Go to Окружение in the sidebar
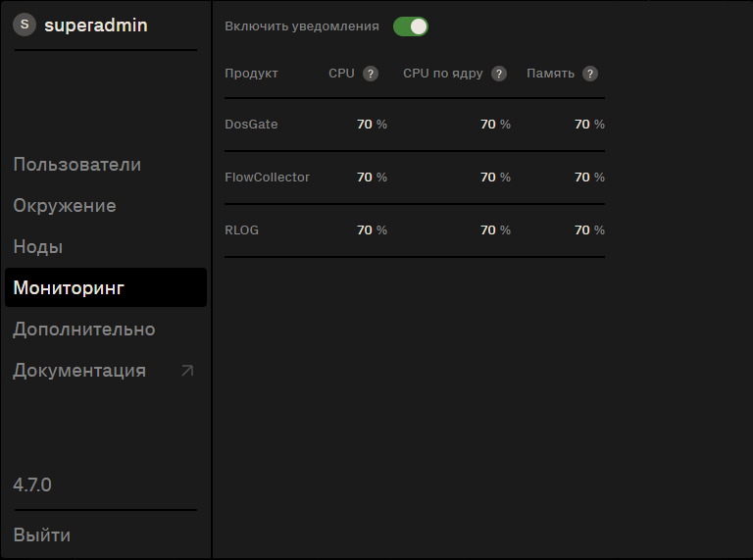Viewport: 753px width, 560px height. pos(65,206)
